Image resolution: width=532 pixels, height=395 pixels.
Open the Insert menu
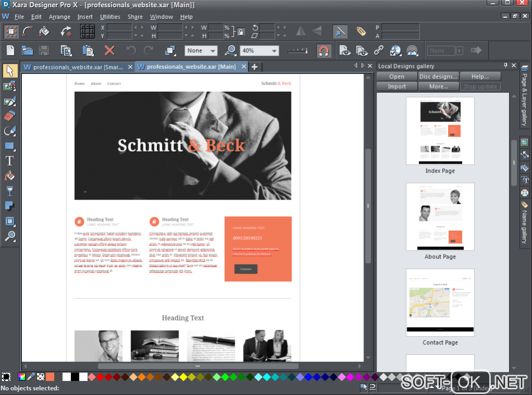85,17
